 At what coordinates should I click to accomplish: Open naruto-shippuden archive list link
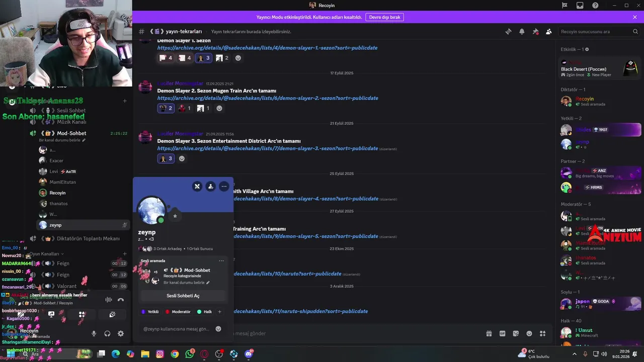point(300,311)
